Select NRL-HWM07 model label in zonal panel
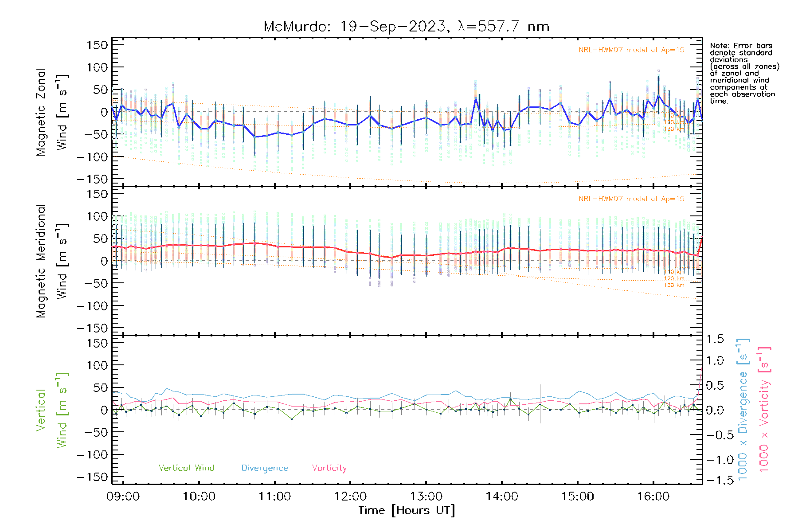 click(631, 50)
